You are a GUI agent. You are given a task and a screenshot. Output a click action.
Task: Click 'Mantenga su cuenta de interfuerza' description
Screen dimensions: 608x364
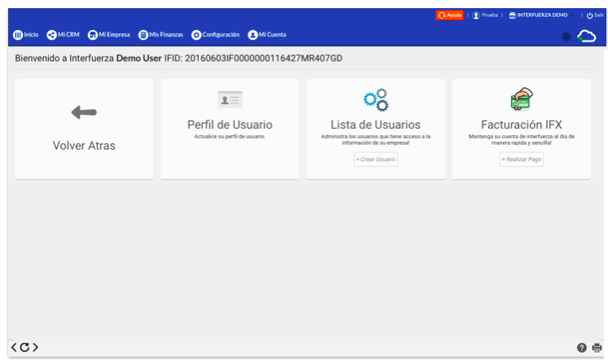522,140
